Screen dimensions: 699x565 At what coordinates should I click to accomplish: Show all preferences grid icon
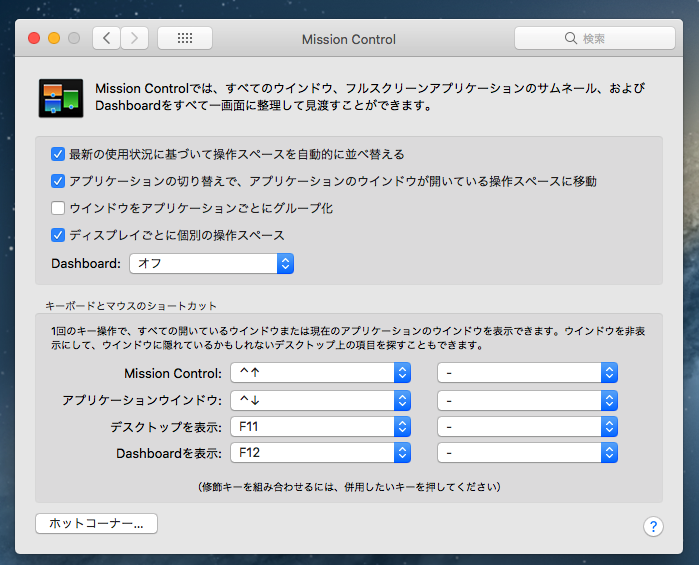click(184, 38)
